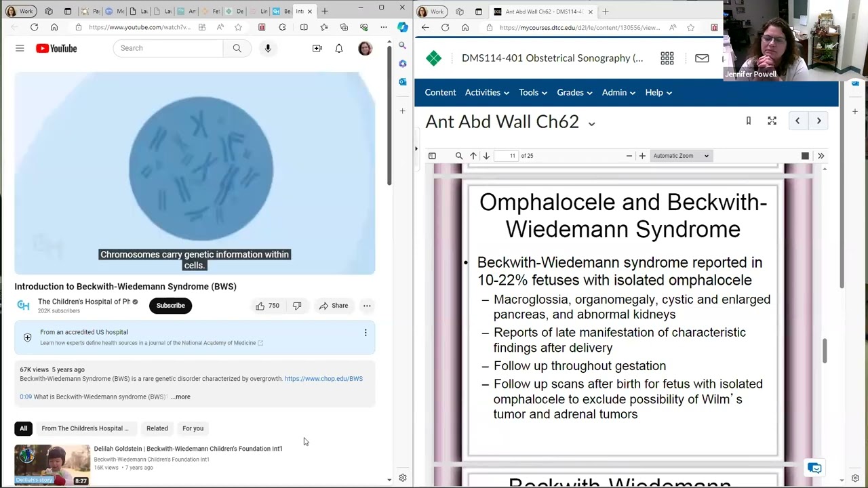The height and width of the screenshot is (488, 868).
Task: Switch PDF to presentation mode
Action: [805, 156]
